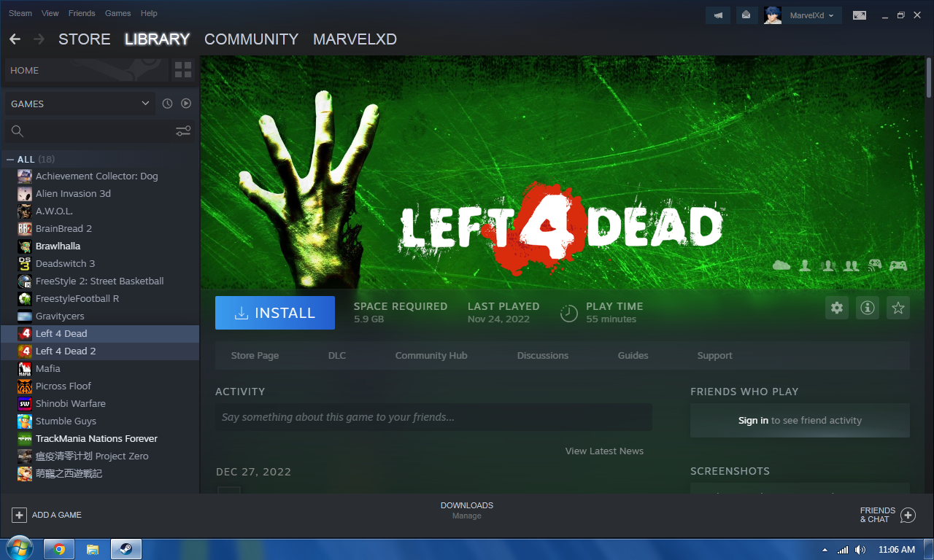Open advanced library filter options
The width and height of the screenshot is (934, 560).
(x=183, y=131)
